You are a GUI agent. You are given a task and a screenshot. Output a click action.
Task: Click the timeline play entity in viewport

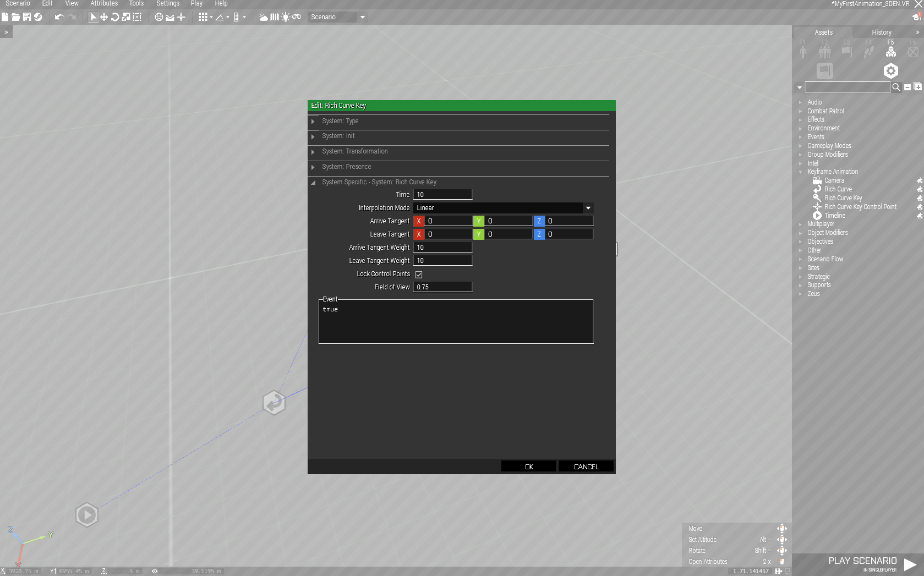click(87, 515)
